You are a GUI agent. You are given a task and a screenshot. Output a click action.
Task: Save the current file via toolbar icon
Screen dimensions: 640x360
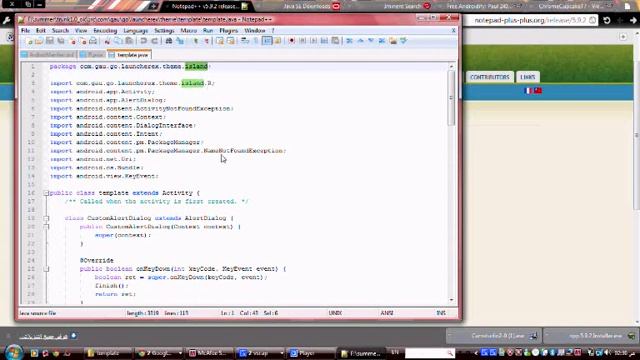pos(50,41)
